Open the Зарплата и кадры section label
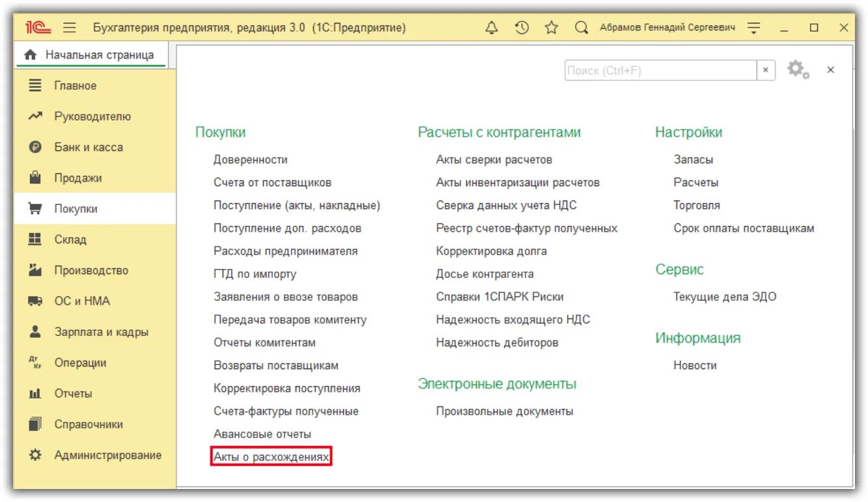Image resolution: width=868 pixels, height=502 pixels. point(102,332)
